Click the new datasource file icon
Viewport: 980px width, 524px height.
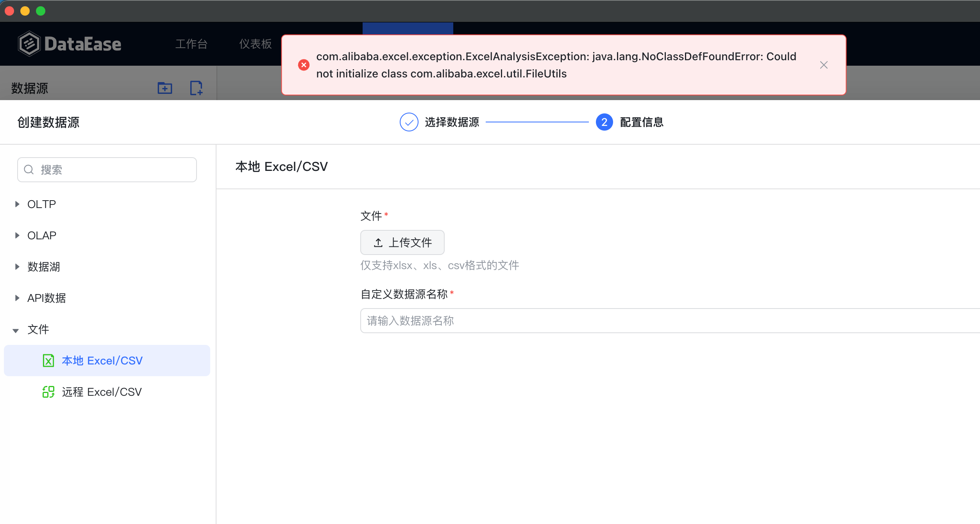pyautogui.click(x=196, y=88)
